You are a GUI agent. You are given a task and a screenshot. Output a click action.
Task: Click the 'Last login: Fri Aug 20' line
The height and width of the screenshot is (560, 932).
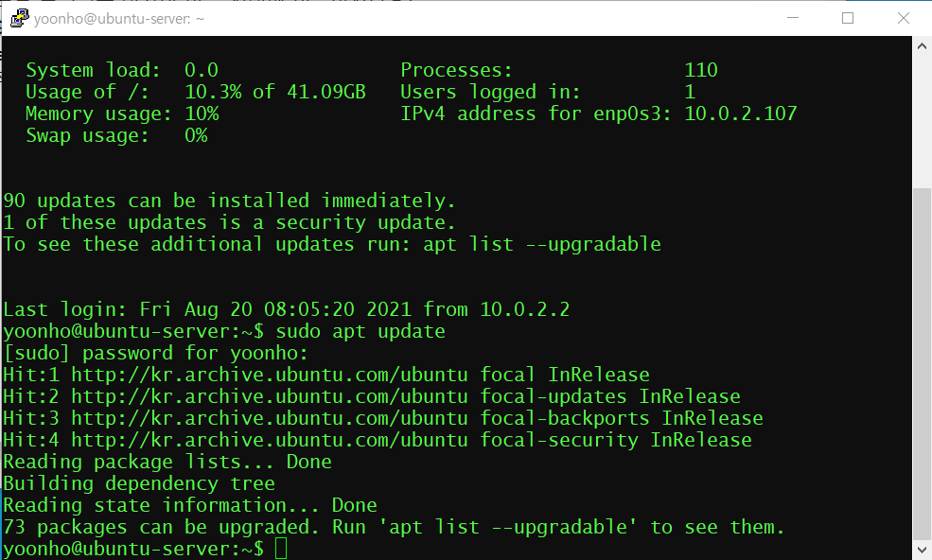[x=287, y=309]
